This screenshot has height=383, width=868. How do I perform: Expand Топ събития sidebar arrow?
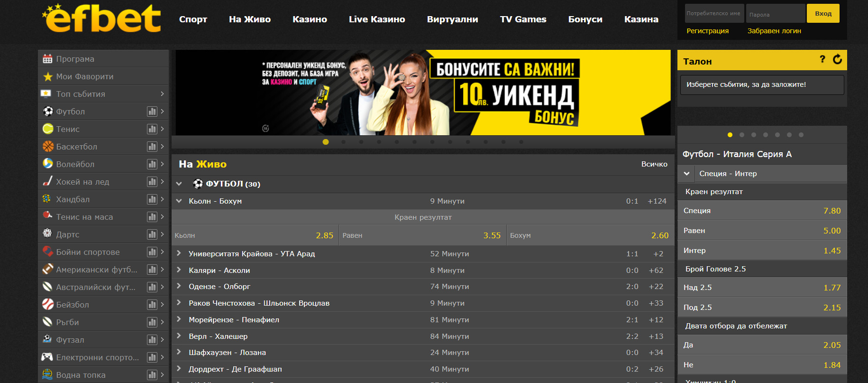tap(162, 94)
